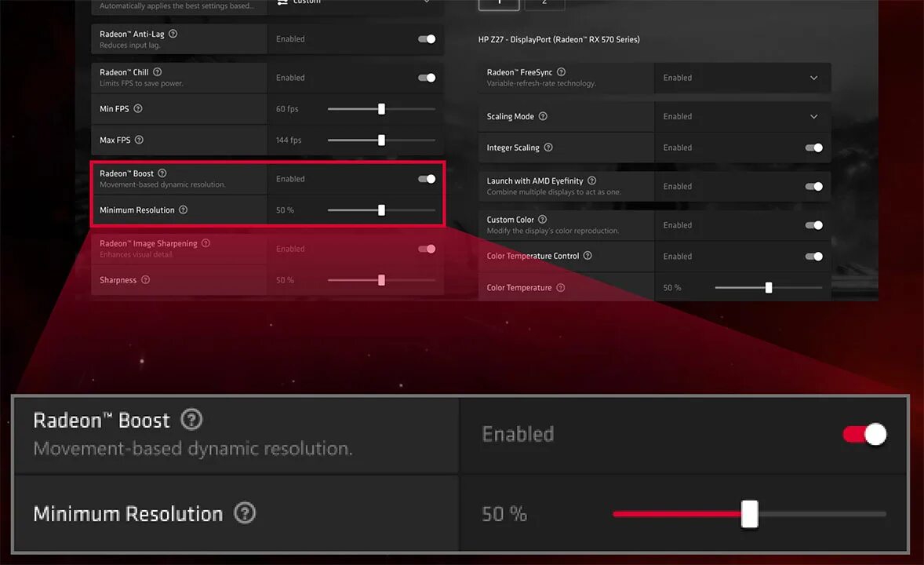This screenshot has width=924, height=565.
Task: Toggle the Integer Scaling switch
Action: 814,148
